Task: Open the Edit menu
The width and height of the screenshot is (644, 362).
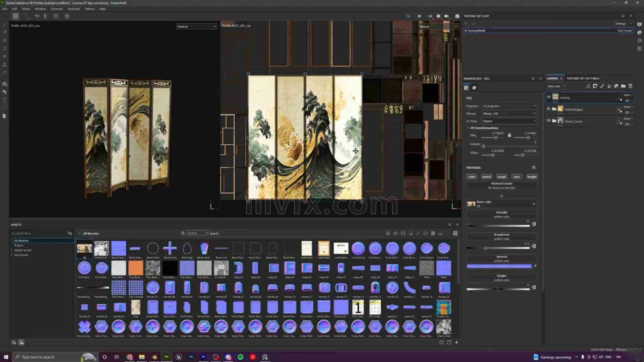Action: tap(14, 9)
